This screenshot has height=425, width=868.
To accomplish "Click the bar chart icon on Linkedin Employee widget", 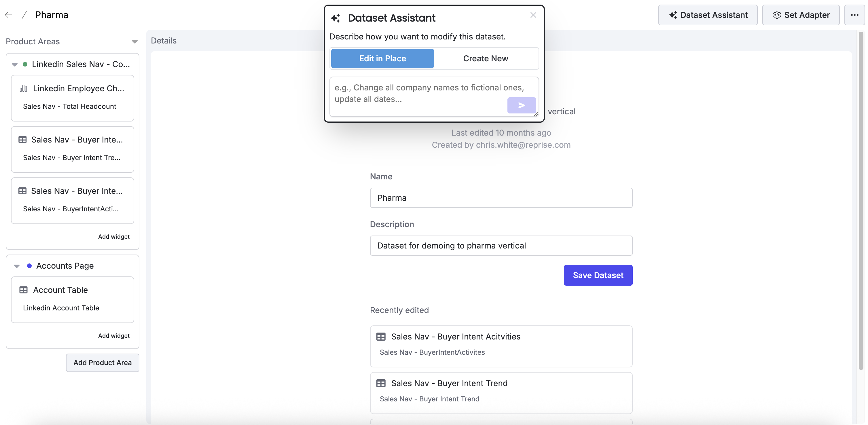I will [23, 89].
